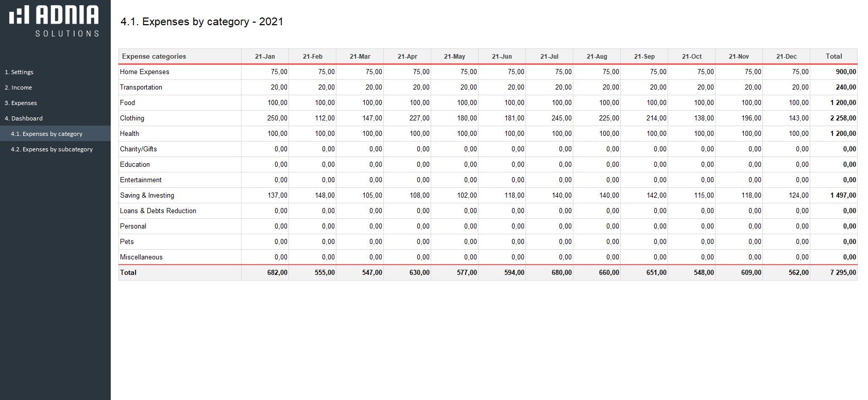Click the Loans & Debts Reduction label

pos(158,211)
